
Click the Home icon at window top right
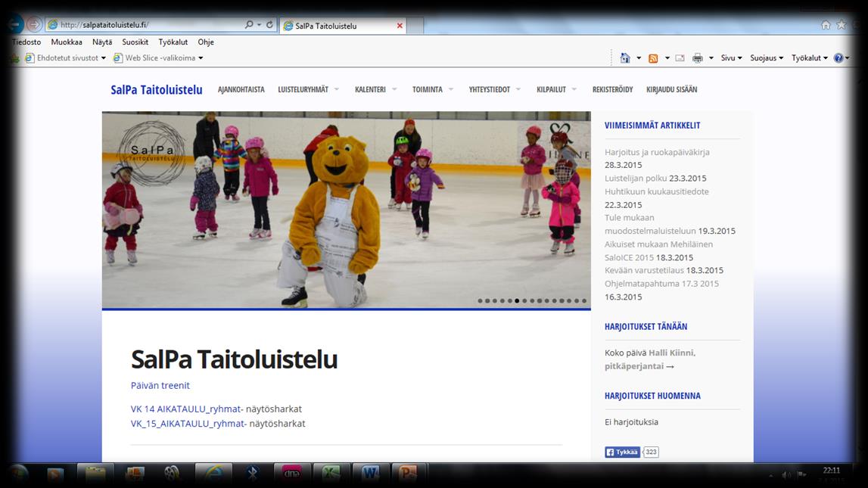coord(826,25)
